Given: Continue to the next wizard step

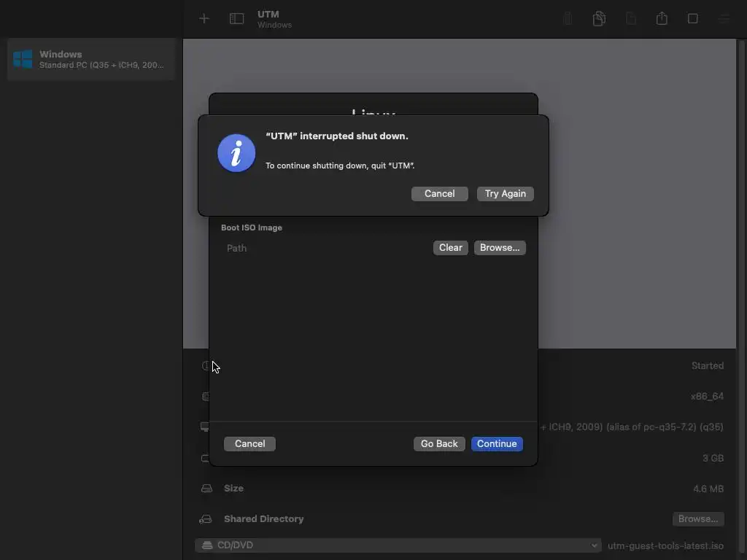Looking at the screenshot, I should (x=497, y=444).
